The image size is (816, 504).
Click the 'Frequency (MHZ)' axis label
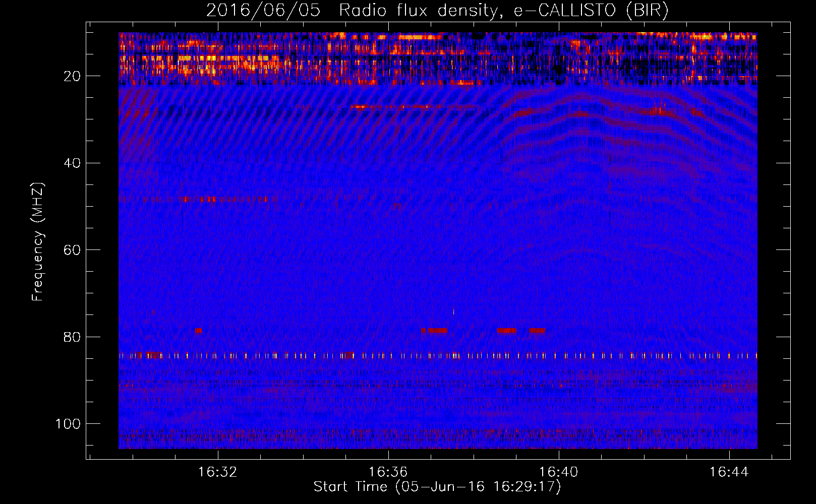[x=38, y=242]
